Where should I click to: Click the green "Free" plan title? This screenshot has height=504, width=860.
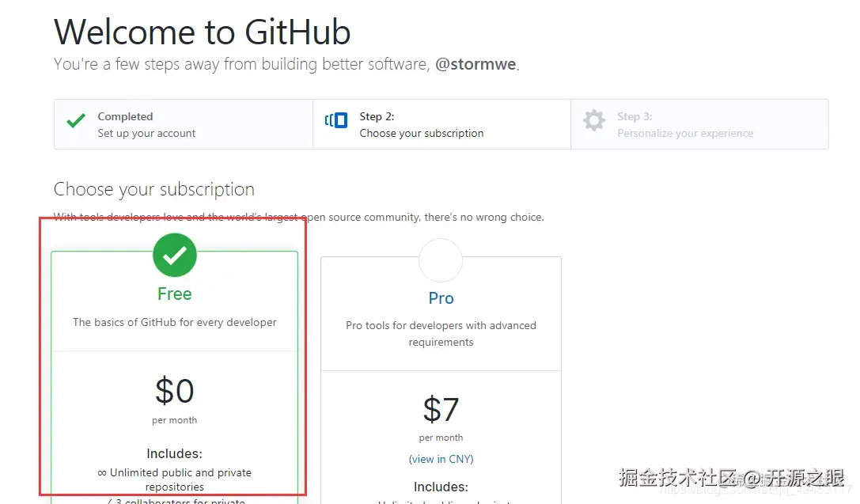click(175, 294)
